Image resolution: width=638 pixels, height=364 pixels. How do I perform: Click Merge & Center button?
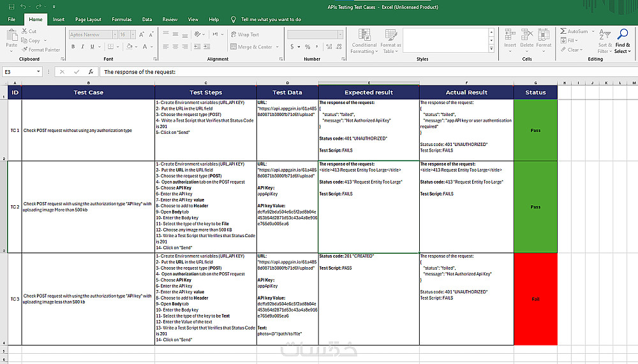(251, 47)
